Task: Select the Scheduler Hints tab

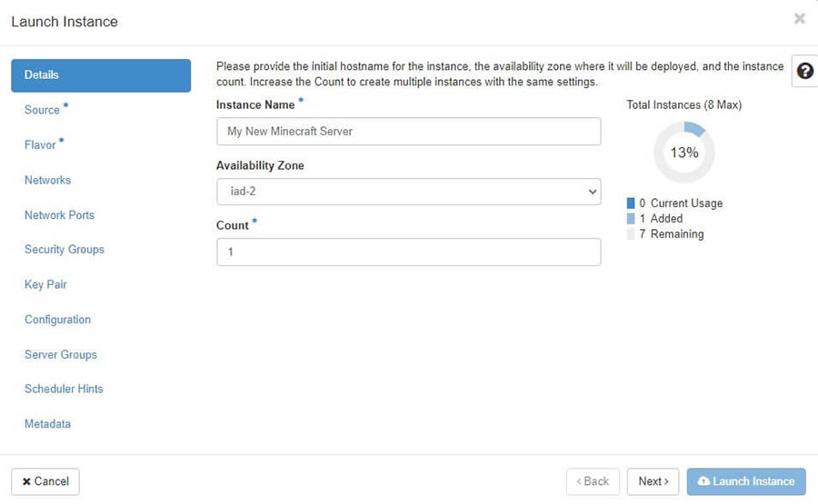Action: point(64,389)
